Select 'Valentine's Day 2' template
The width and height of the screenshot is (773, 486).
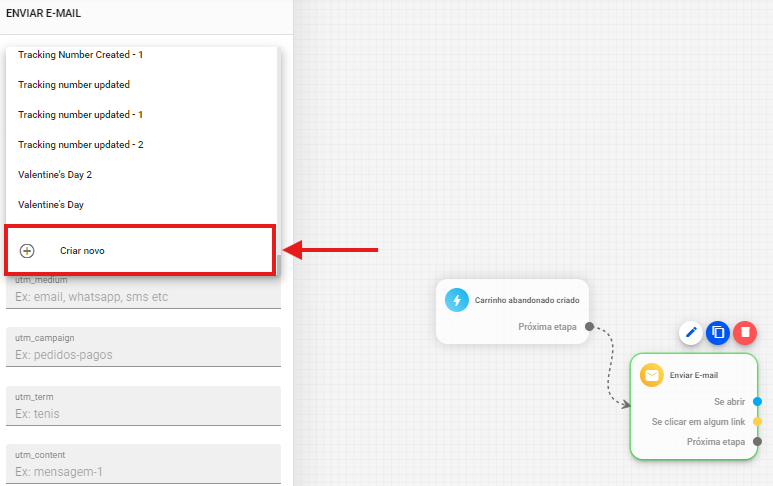[x=55, y=175]
